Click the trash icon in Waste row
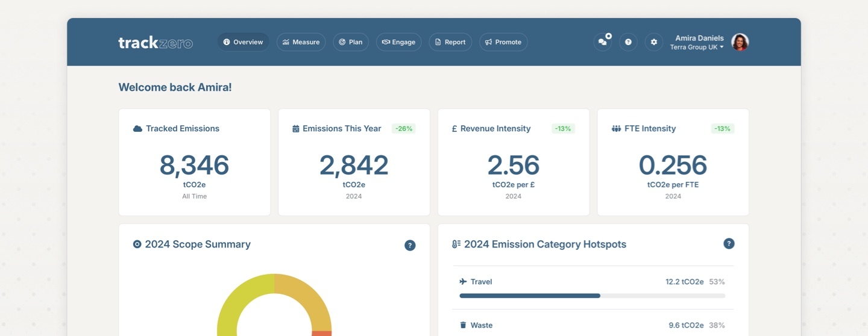Viewport: 868px width, 336px height. (463, 325)
